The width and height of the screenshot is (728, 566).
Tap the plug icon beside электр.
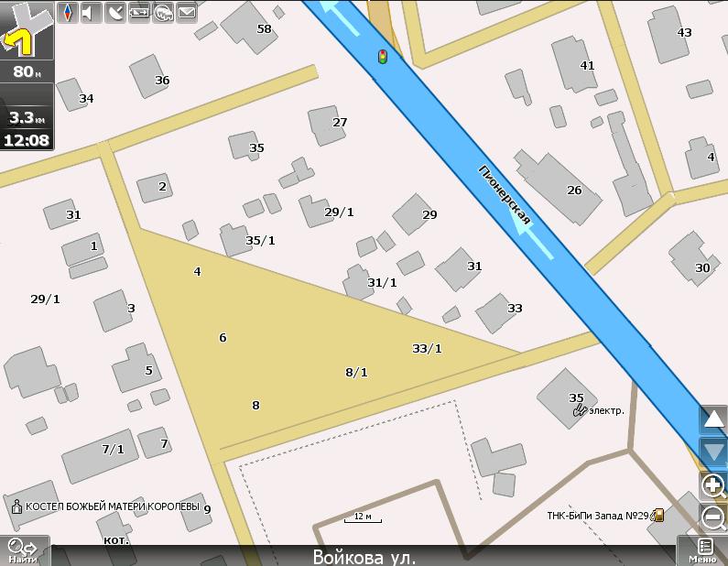pos(580,409)
